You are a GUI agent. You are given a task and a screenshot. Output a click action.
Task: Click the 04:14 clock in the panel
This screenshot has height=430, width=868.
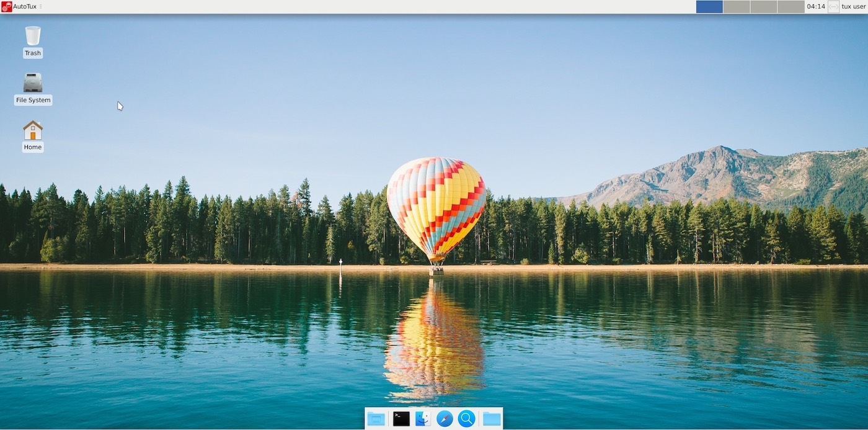click(815, 7)
